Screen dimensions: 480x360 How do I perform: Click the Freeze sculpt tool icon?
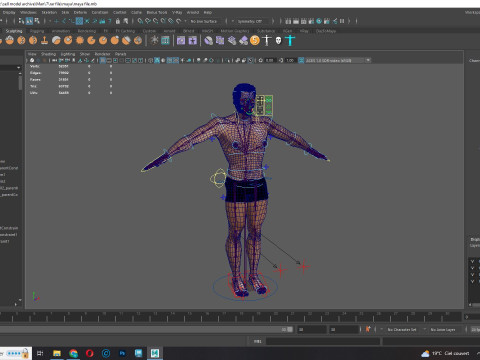138,41
